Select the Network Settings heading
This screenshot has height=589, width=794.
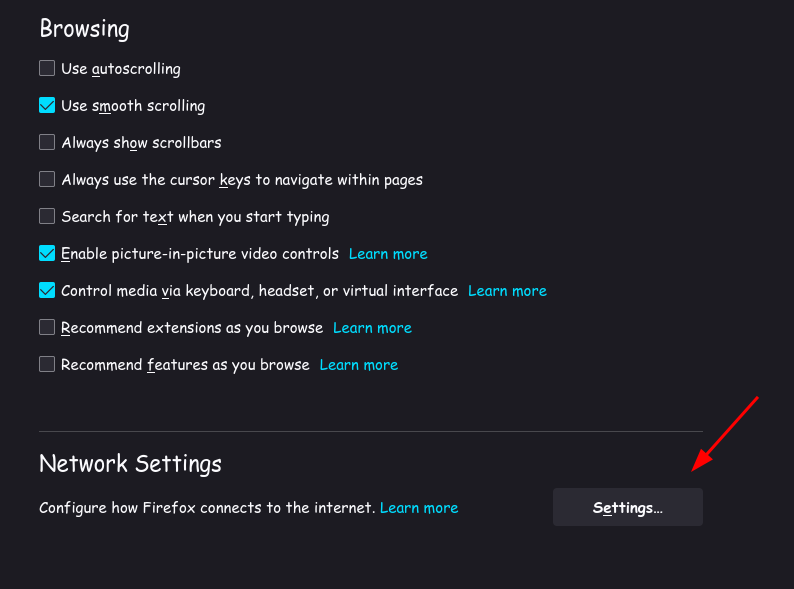(x=130, y=463)
